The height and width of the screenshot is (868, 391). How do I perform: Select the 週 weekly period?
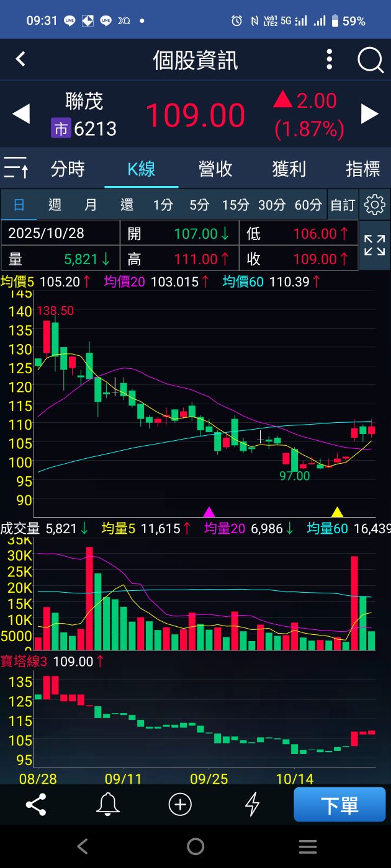55,205
